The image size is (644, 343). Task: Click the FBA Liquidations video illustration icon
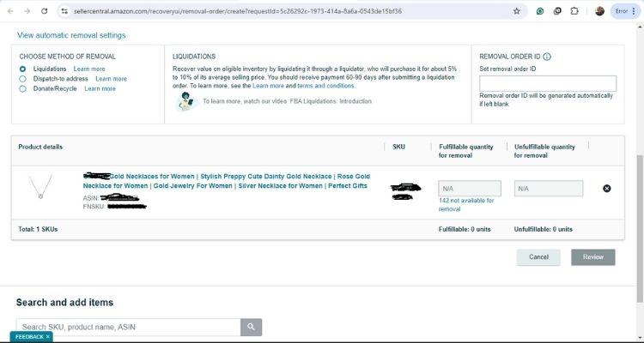pos(185,101)
